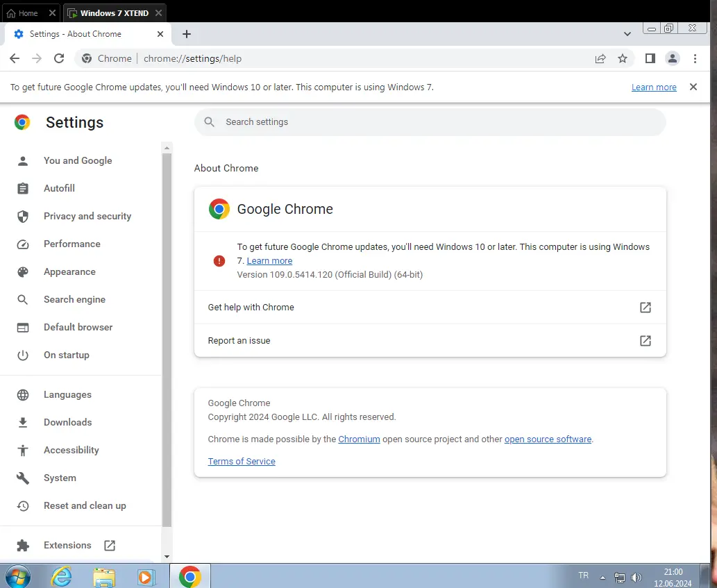Click the Report an issue row
The width and height of the screenshot is (717, 588).
pos(430,341)
